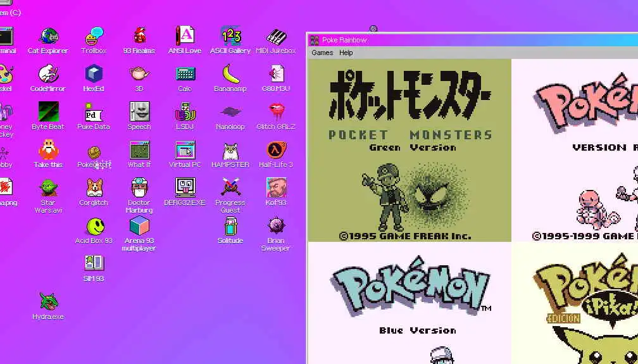
Task: Select the pink Pokémon Version thumbnail
Action: [x=575, y=150]
